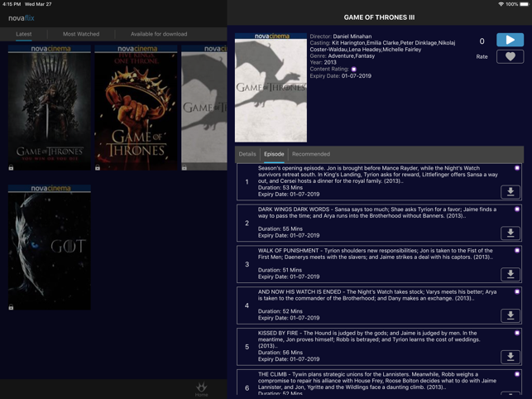
Task: Select the KISSED BY FIRE episode description
Action: [x=369, y=339]
